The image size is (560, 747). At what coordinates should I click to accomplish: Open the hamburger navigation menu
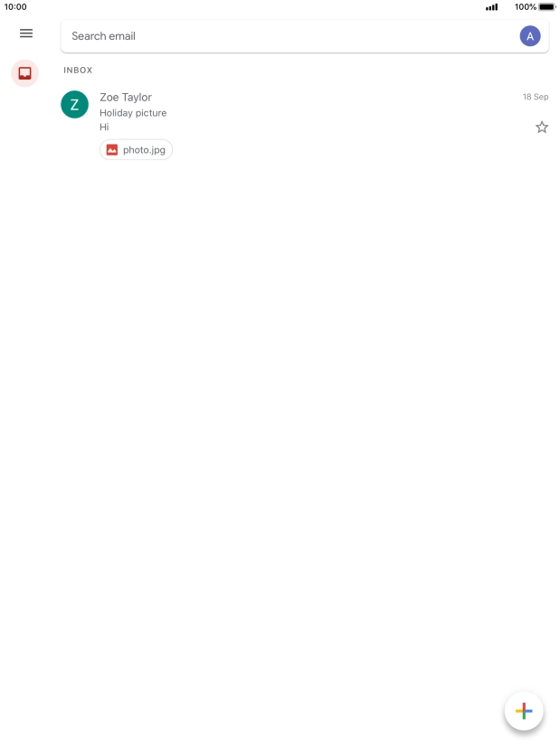(x=26, y=33)
